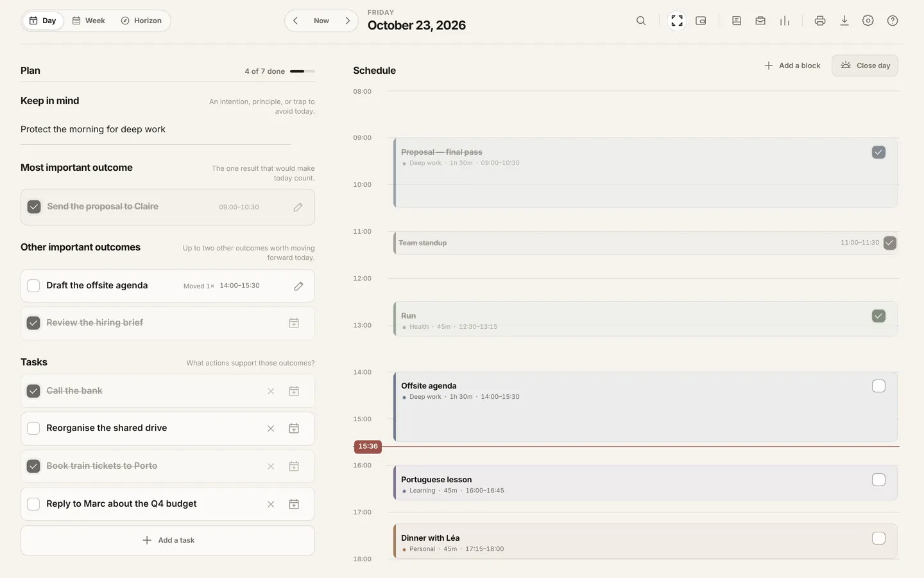
Task: Click the printer icon
Action: click(820, 21)
